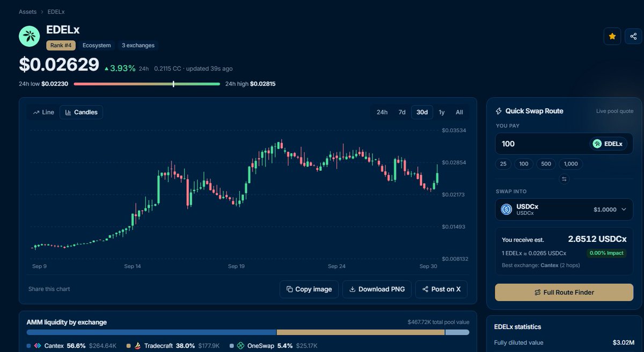Open the Full Route Finder

tap(564, 292)
